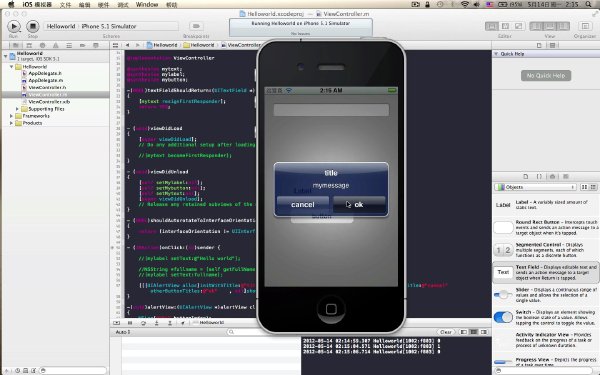Select the Version editor mode button
Screen dimensions: 600x375
click(518, 26)
